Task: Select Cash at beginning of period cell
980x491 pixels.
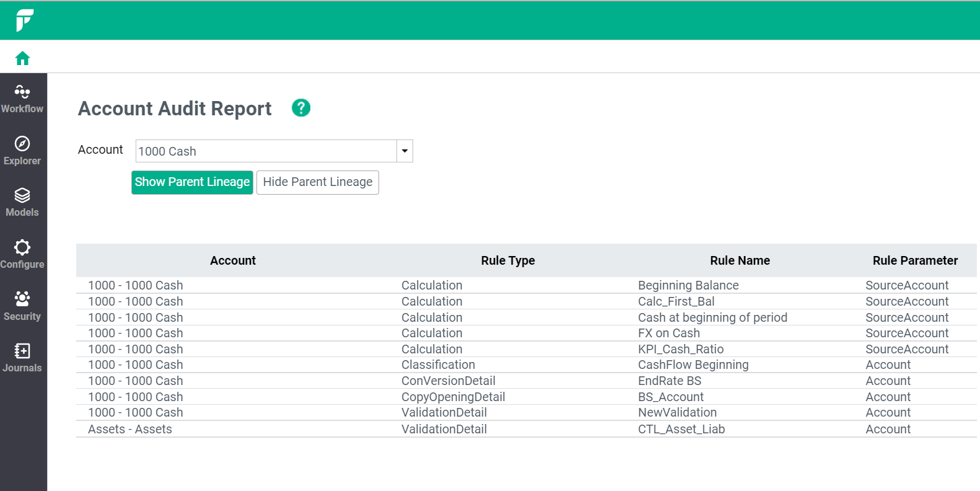Action: [712, 317]
